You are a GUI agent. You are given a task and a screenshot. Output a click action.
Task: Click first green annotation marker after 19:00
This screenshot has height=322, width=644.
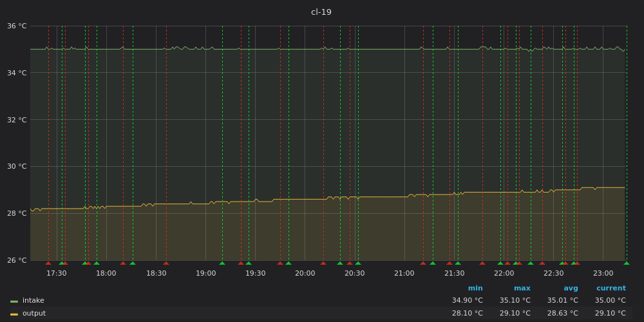click(x=222, y=263)
